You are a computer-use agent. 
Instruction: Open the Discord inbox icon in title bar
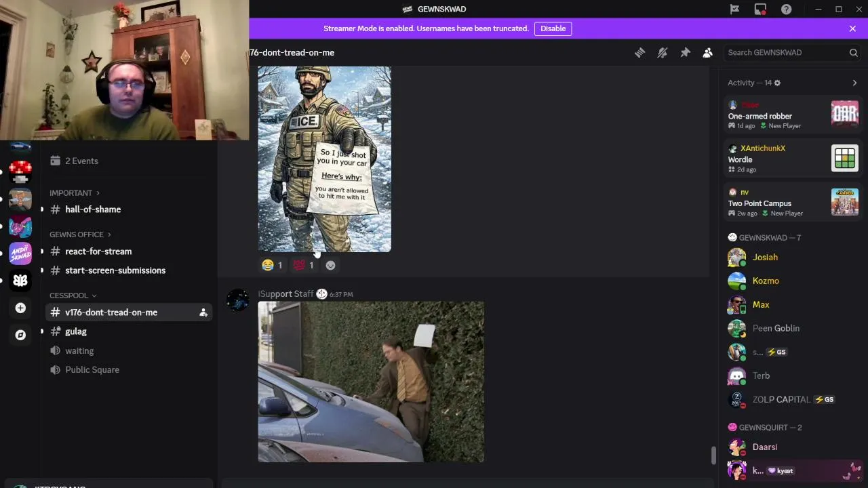point(760,9)
